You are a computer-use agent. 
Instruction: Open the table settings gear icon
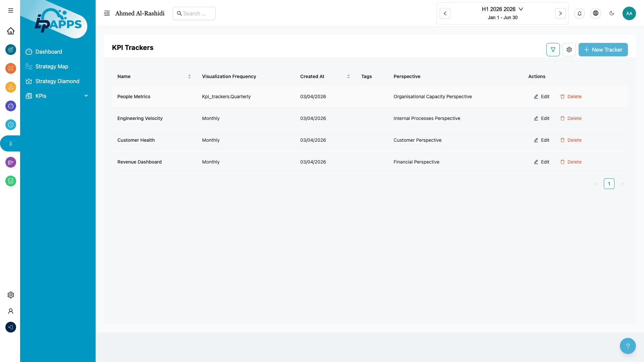[x=569, y=50]
